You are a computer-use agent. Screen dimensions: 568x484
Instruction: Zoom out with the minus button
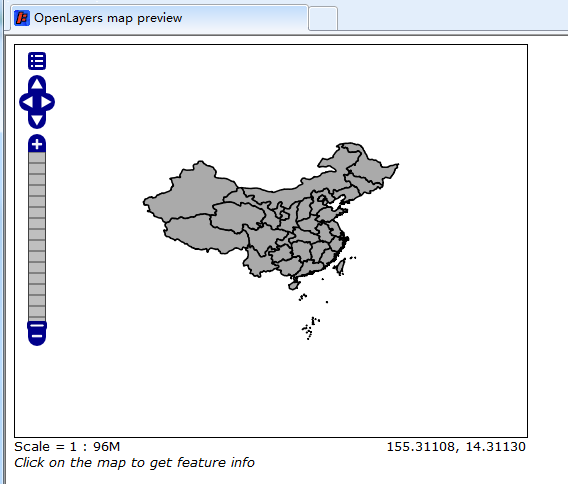tap(37, 336)
